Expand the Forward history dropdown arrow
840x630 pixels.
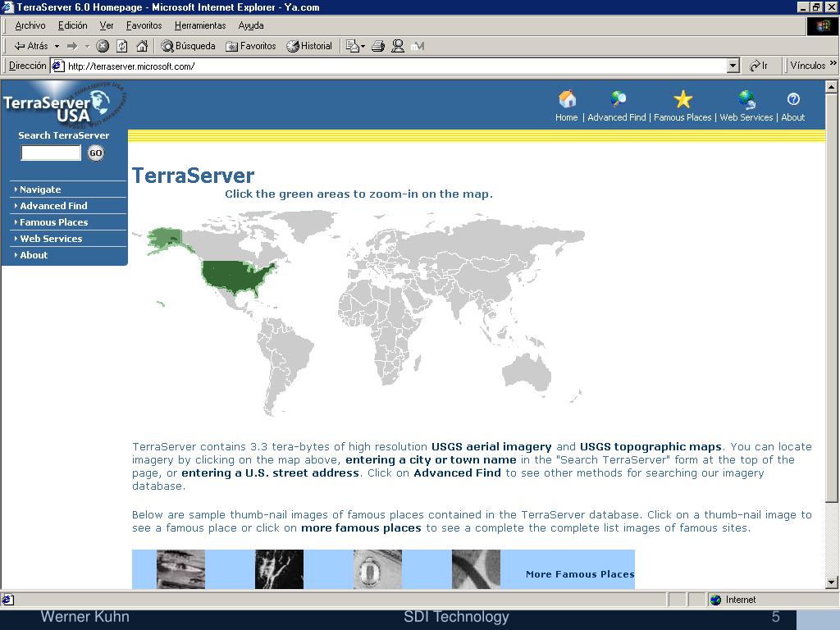point(87,47)
